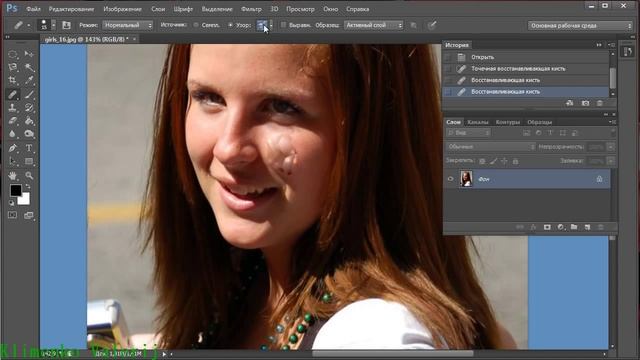Select the Move tool

29,54
